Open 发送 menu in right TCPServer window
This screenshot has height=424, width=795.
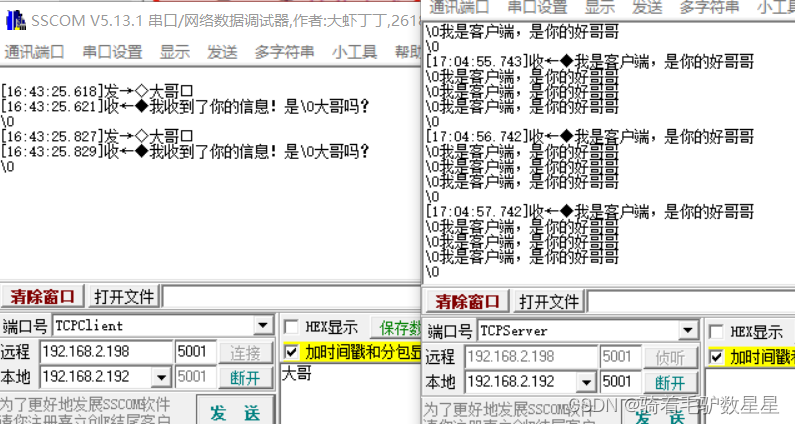coord(647,7)
